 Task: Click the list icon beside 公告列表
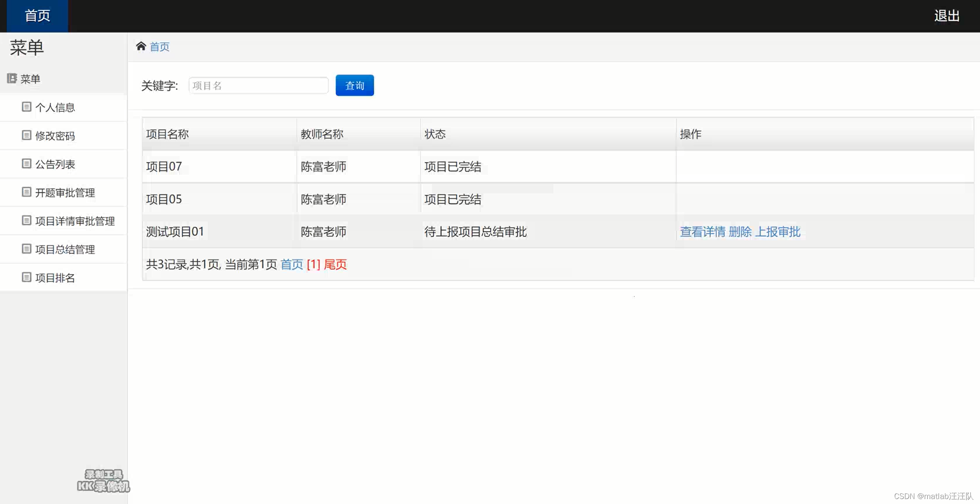tap(27, 164)
